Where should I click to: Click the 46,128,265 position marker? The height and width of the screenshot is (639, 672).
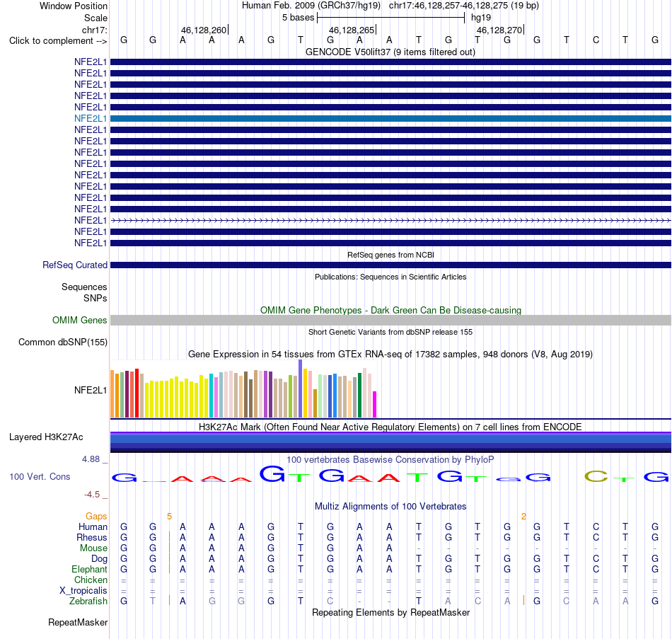coord(352,30)
